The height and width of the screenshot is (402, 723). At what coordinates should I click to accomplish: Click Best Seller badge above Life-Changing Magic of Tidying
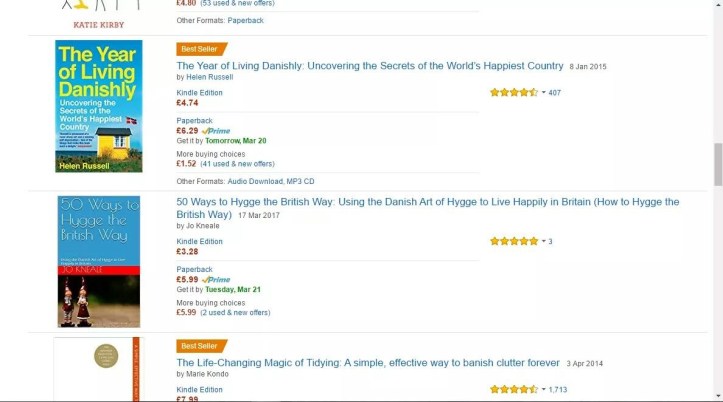click(201, 346)
